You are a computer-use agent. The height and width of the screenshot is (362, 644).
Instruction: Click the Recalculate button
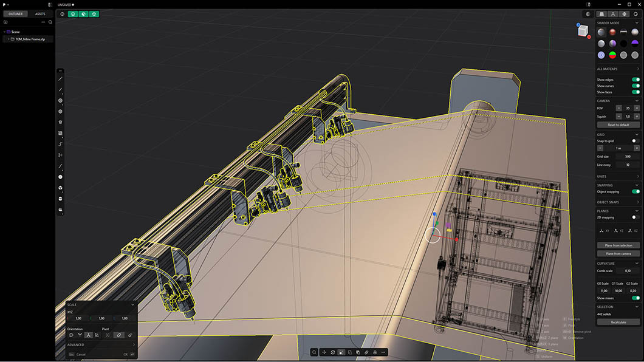point(618,322)
